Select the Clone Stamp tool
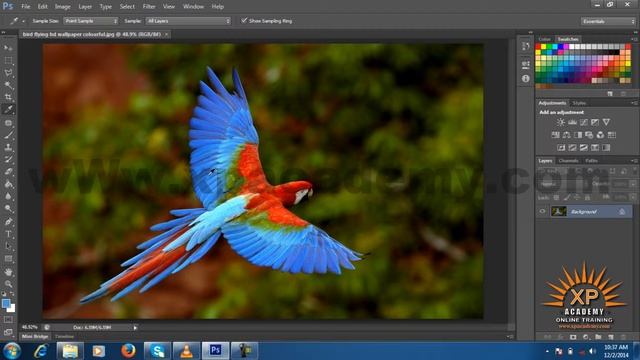This screenshot has width=640, height=360. coord(8,147)
